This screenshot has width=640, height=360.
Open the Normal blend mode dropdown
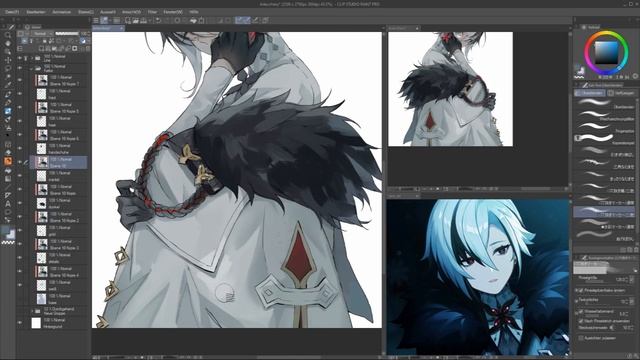(x=42, y=33)
